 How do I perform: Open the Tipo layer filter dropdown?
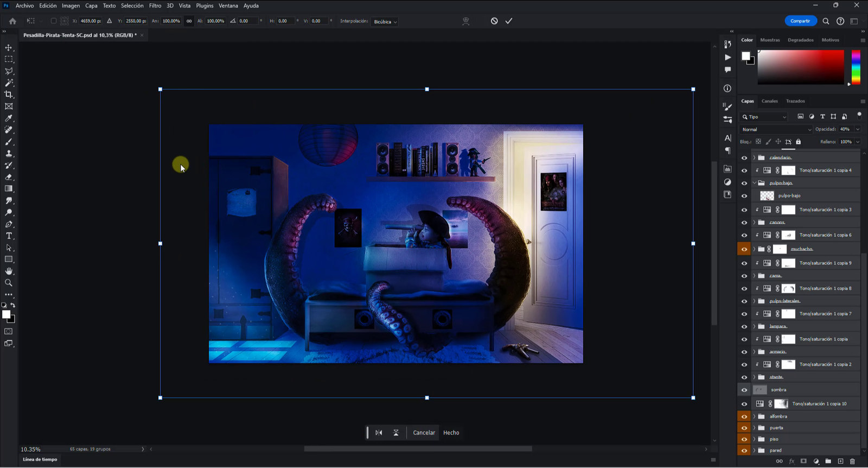tap(764, 117)
